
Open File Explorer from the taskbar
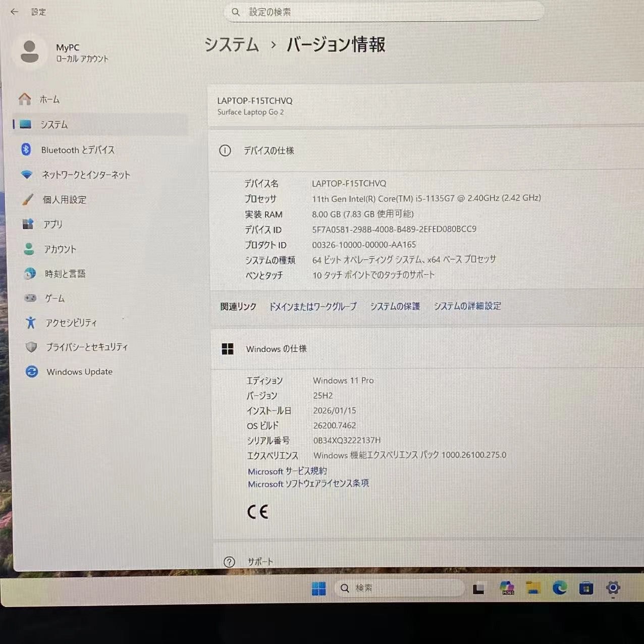(x=532, y=588)
